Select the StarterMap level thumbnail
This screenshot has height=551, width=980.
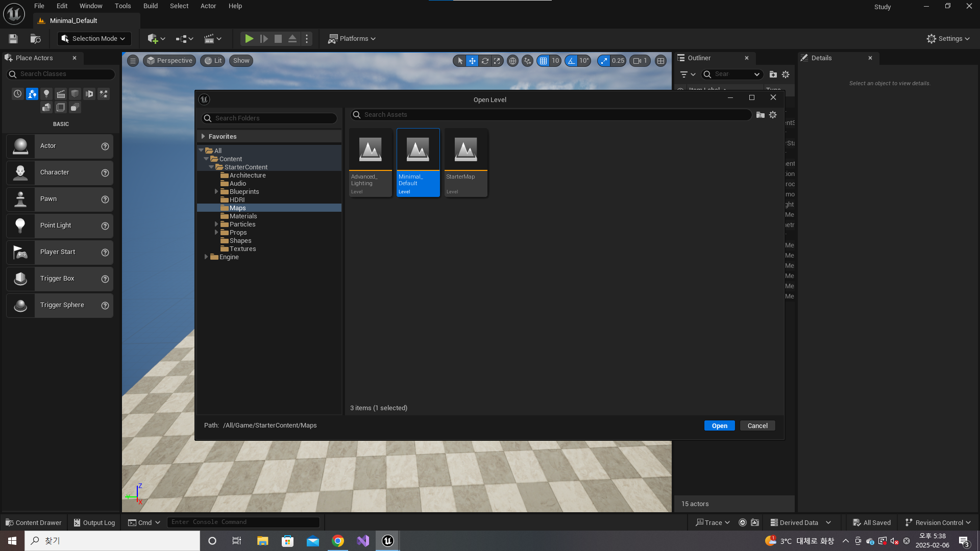tap(466, 163)
